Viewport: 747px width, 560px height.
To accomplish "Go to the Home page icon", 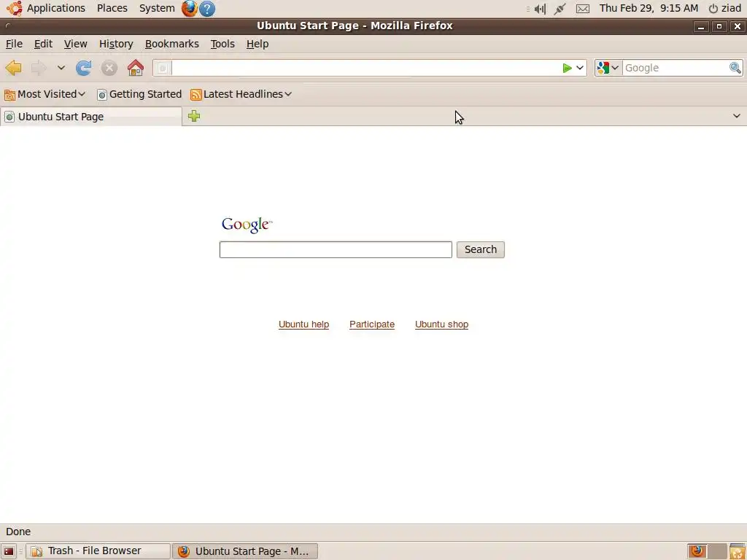I will [135, 68].
